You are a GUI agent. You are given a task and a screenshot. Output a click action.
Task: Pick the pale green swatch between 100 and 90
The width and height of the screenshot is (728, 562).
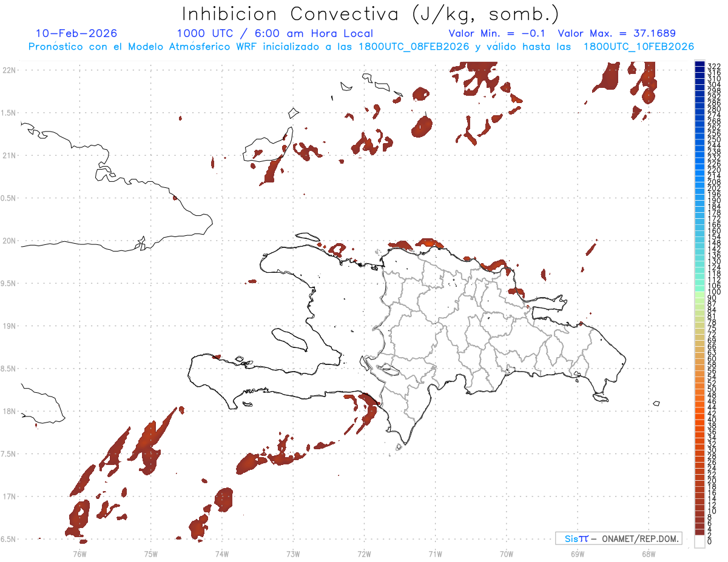699,295
